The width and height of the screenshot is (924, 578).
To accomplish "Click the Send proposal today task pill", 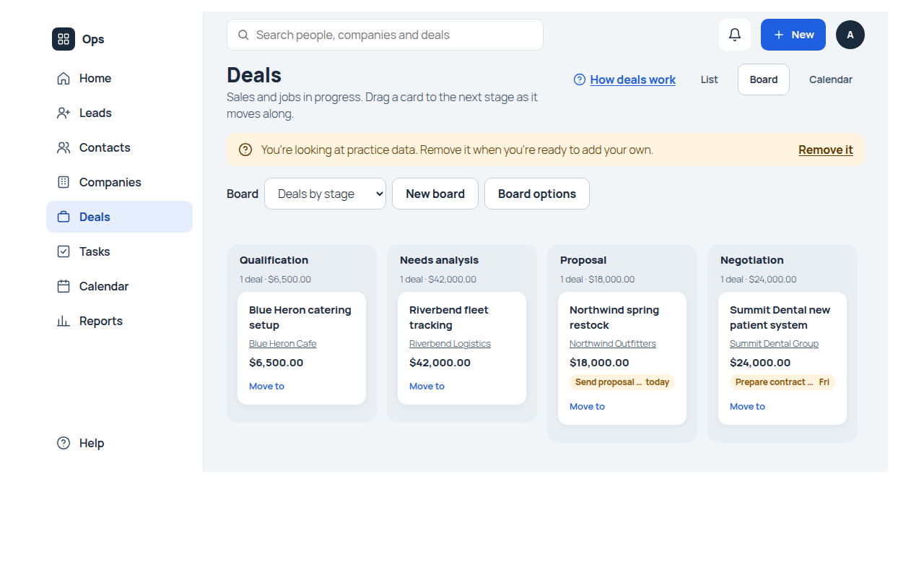I will 622,382.
